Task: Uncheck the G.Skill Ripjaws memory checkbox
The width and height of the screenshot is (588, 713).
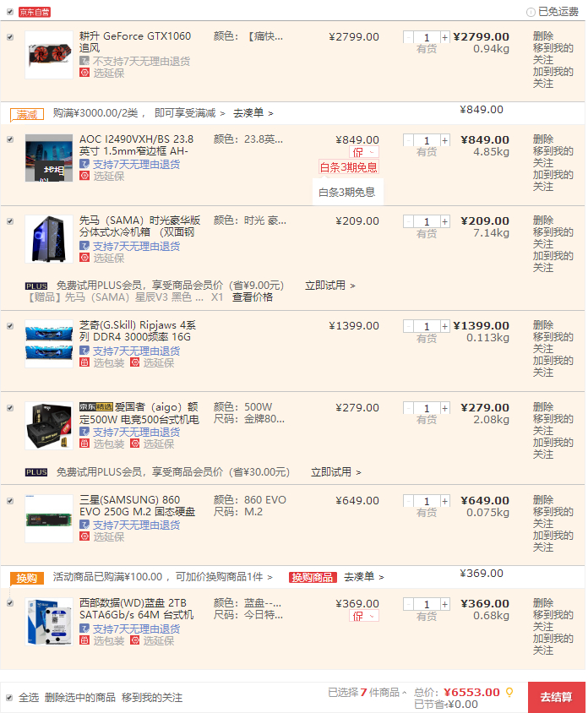Action: pyautogui.click(x=10, y=326)
